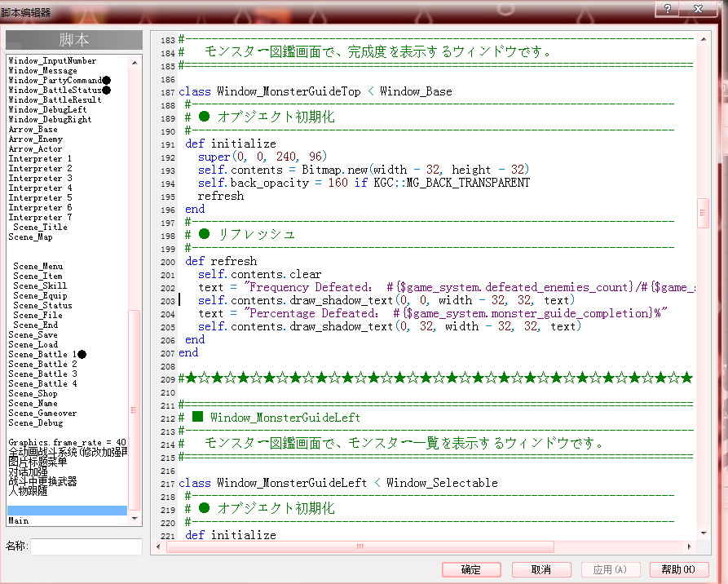Select Window_PartyCommand script entry
The width and height of the screenshot is (728, 584).
(x=60, y=81)
